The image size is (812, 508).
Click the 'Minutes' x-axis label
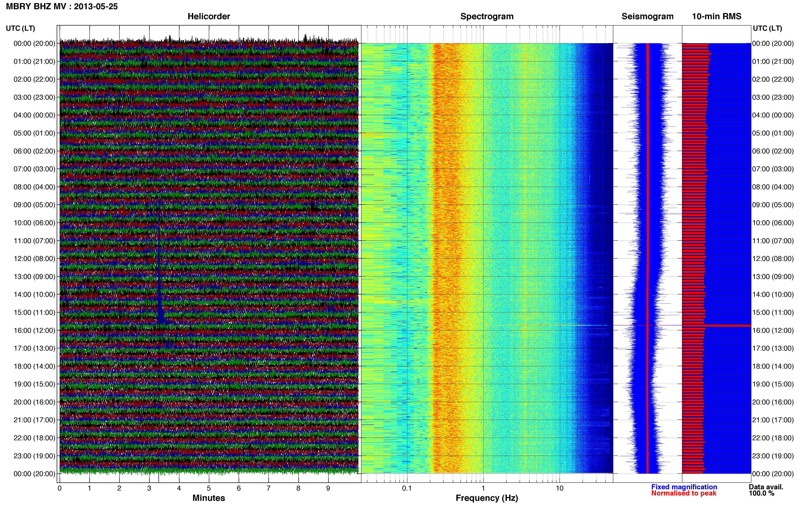coord(209,498)
